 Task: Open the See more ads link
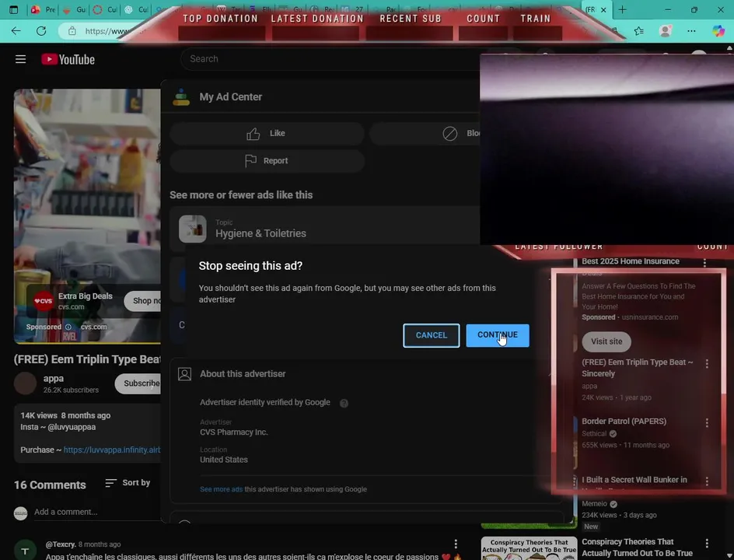[x=221, y=489]
